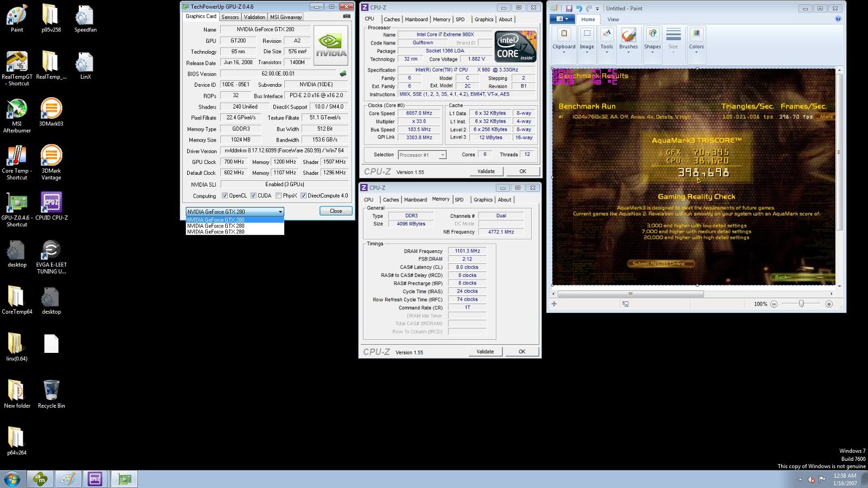
Task: Open the GPU-Z.0.4.6 shortcut icon
Action: (17, 210)
